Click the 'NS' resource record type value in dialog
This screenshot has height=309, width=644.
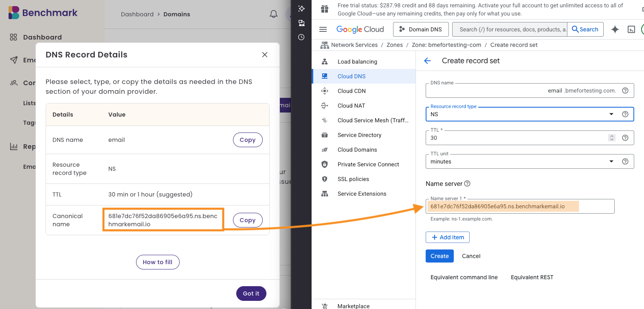112,169
